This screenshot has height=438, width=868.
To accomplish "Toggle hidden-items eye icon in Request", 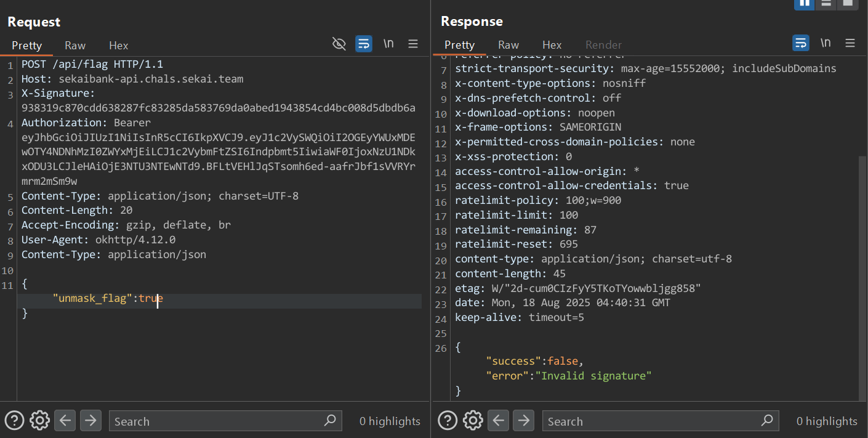I will pyautogui.click(x=339, y=44).
